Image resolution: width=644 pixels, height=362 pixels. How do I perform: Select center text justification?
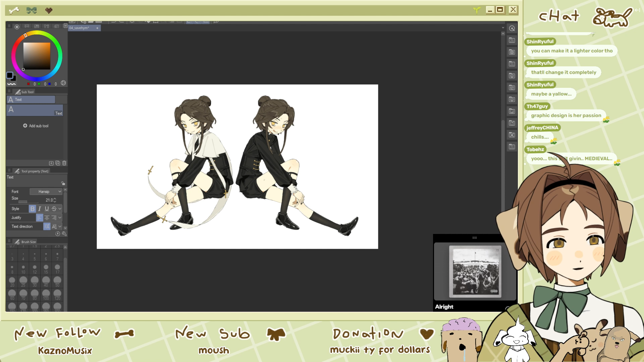point(47,218)
